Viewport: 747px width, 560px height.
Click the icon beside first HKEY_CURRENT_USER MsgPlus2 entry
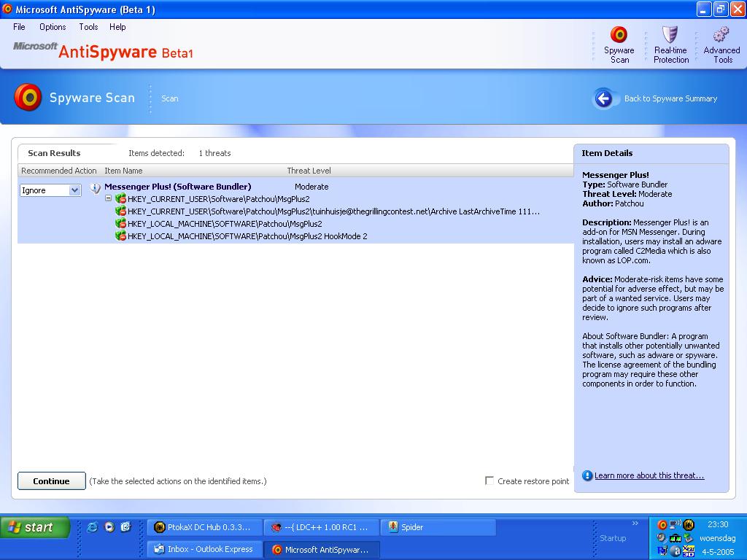120,199
